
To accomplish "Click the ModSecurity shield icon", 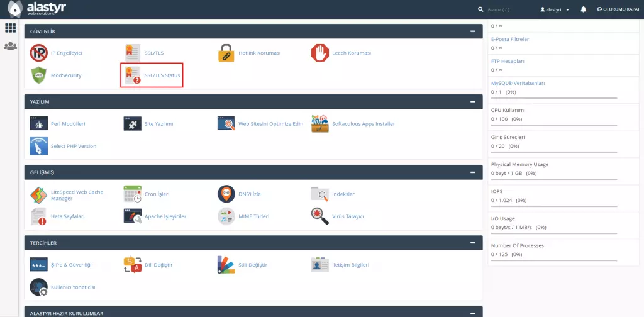I will coord(39,75).
